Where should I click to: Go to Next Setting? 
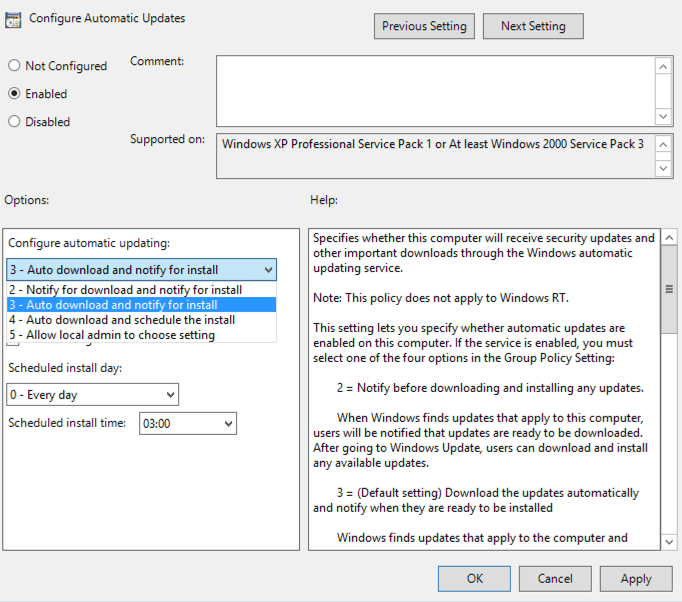[533, 26]
